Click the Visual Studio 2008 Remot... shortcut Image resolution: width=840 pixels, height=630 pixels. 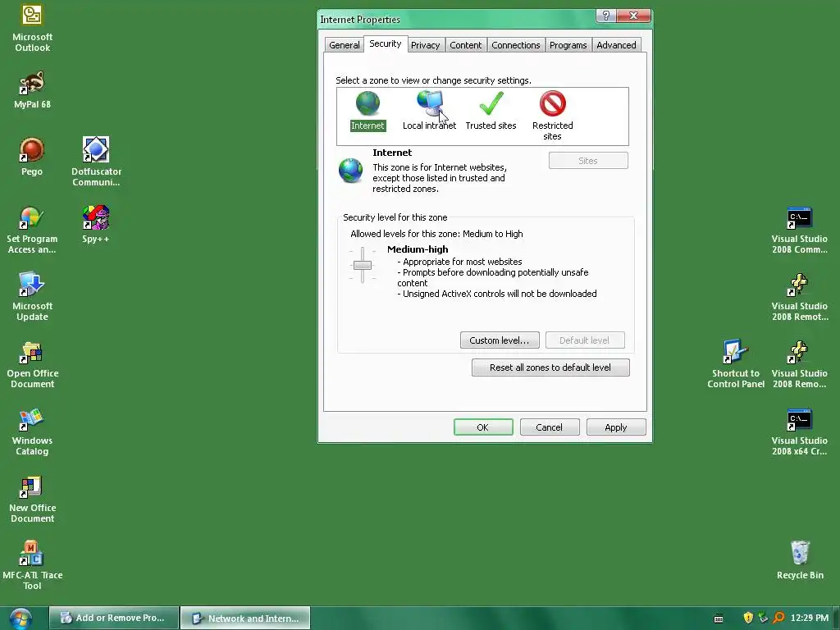(x=799, y=297)
